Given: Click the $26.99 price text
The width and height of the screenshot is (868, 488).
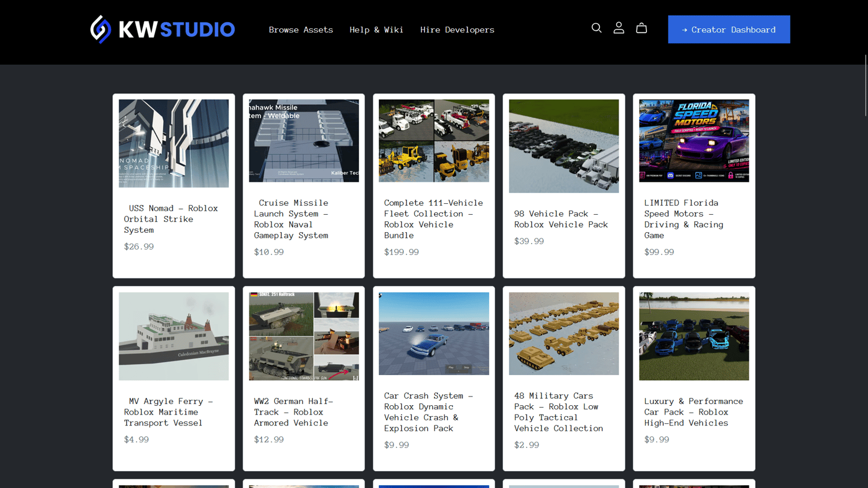Looking at the screenshot, I should point(139,247).
